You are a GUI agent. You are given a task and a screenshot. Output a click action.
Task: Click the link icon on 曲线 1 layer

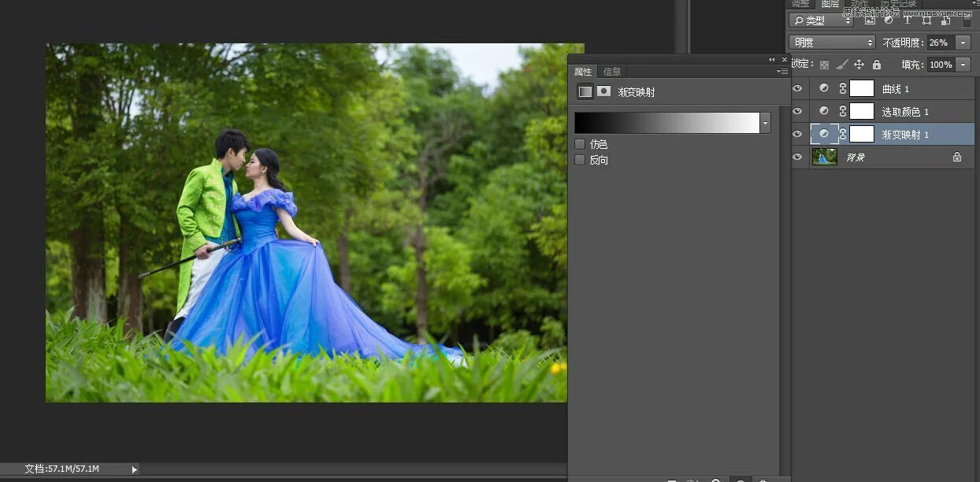[x=842, y=89]
